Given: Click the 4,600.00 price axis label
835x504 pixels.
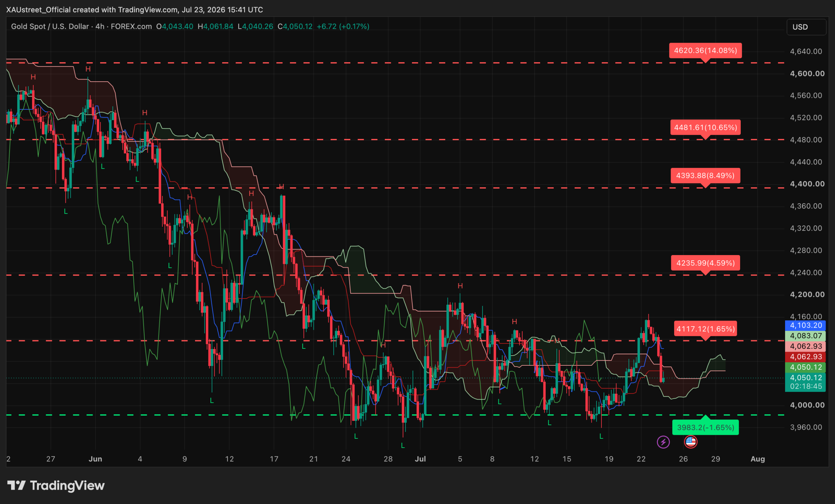Looking at the screenshot, I should pyautogui.click(x=807, y=73).
